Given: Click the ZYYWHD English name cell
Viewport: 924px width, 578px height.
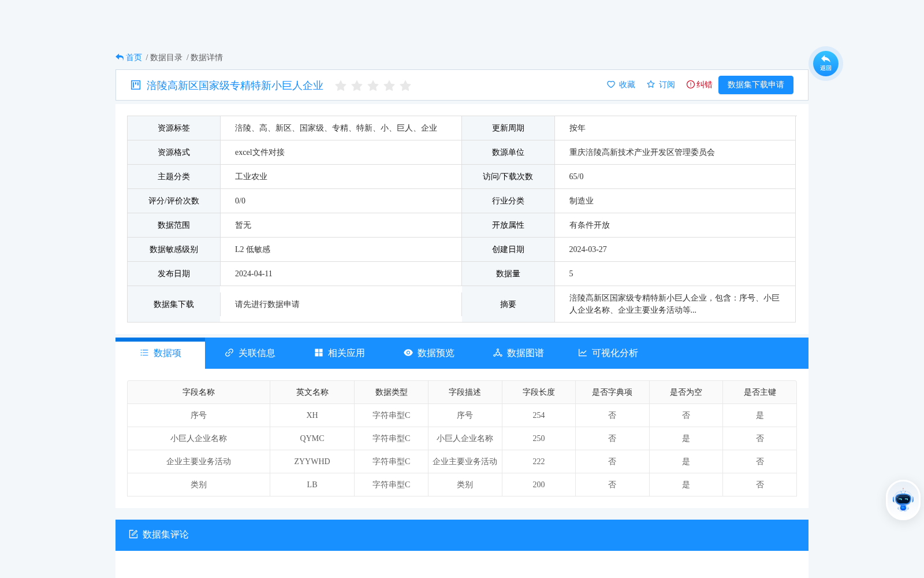Looking at the screenshot, I should click(x=312, y=461).
